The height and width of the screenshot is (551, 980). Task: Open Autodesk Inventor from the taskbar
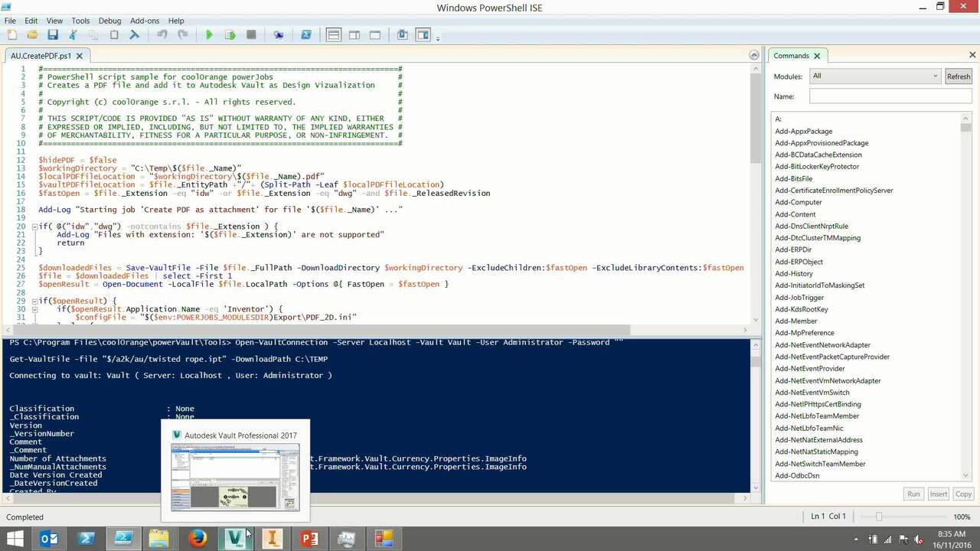pyautogui.click(x=272, y=539)
